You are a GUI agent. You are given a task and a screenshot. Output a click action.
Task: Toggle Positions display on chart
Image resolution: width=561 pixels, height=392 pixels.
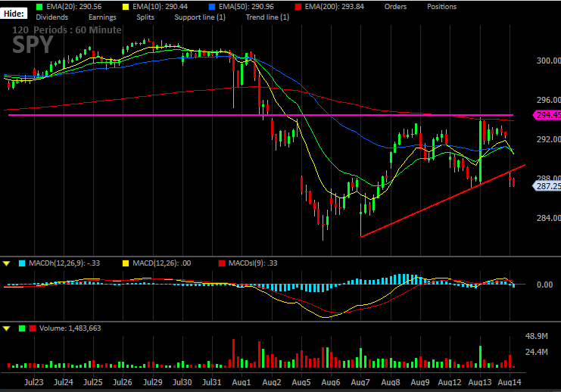tap(441, 7)
